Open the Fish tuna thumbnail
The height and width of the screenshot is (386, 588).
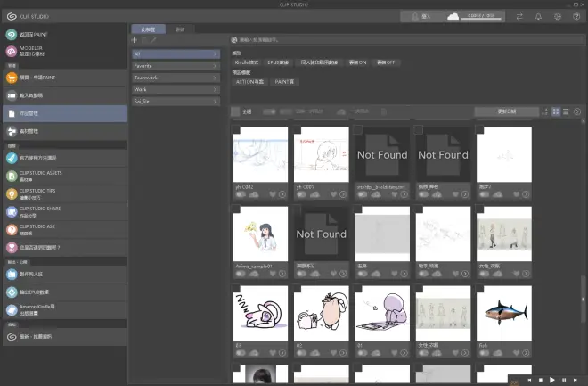tap(504, 313)
